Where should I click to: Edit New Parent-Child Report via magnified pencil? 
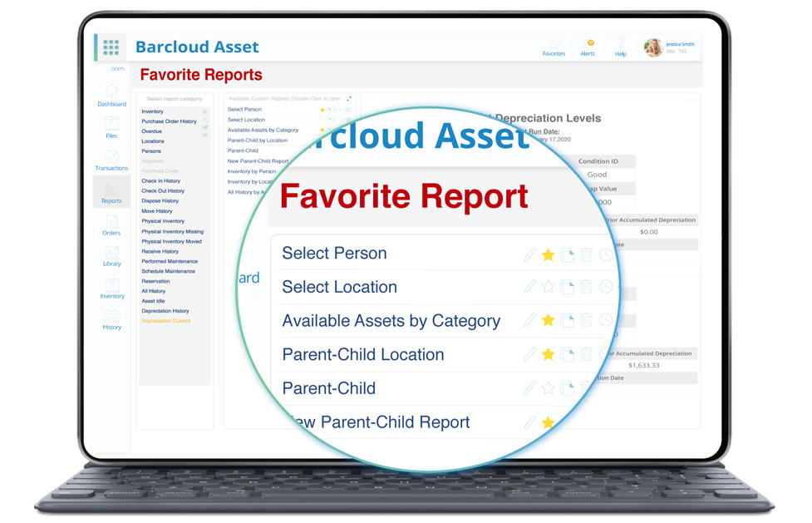pos(529,422)
